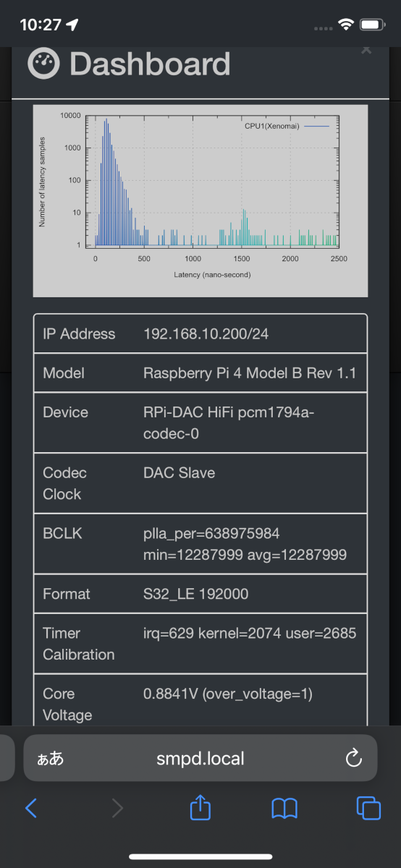401x868 pixels.
Task: Tap the smpd.local address field
Action: pyautogui.click(x=200, y=758)
